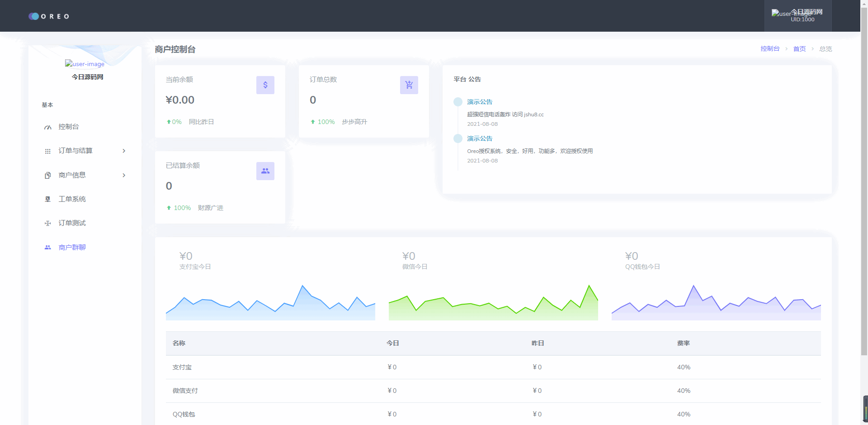The image size is (868, 425).
Task: Click the ¥0.00 current balance value
Action: (180, 100)
